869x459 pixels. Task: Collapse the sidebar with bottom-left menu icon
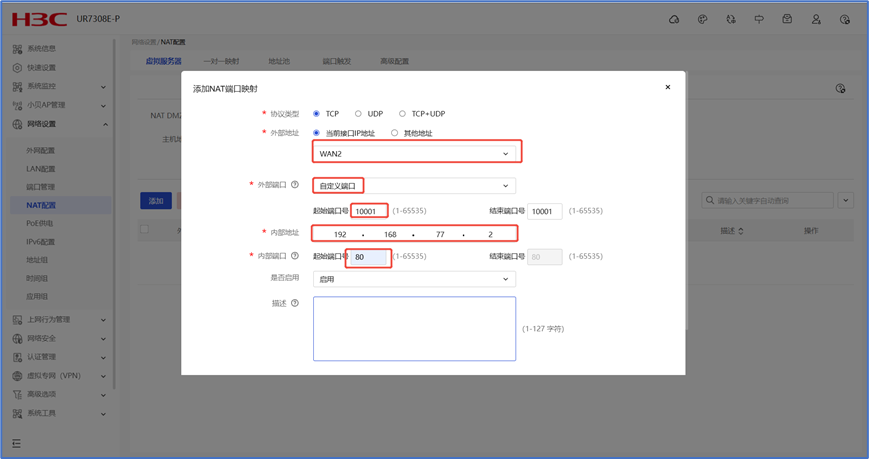tap(16, 443)
